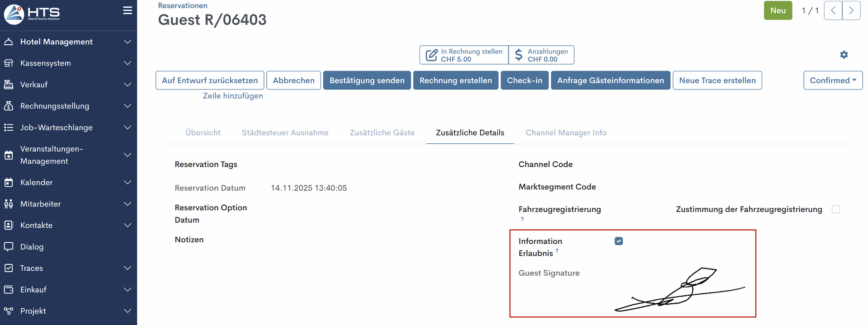Click the HTS logo
The height and width of the screenshot is (325, 868).
32,14
